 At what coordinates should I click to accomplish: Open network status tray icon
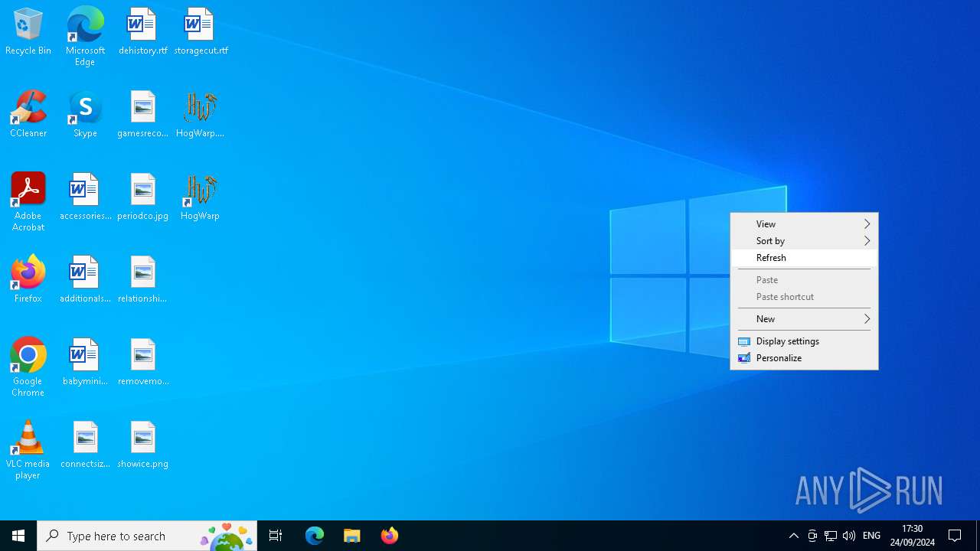coord(831,536)
